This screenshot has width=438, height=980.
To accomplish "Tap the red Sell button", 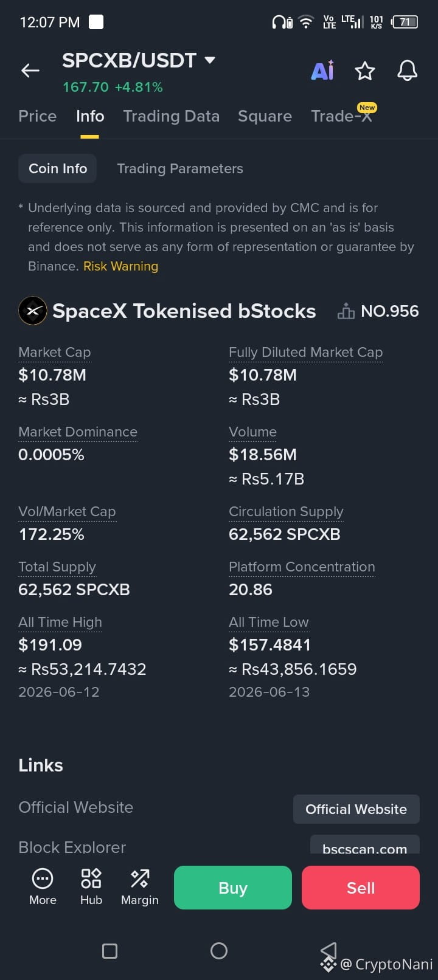I will [x=361, y=888].
